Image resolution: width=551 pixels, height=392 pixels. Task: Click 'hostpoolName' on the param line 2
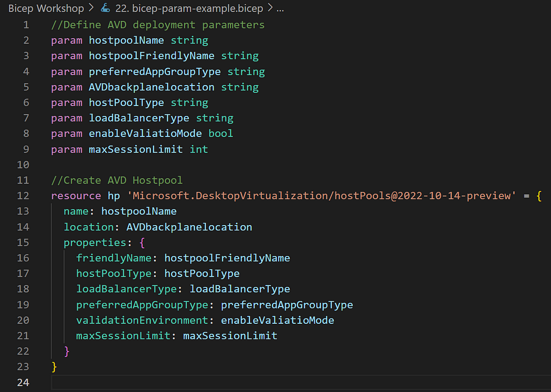point(126,40)
